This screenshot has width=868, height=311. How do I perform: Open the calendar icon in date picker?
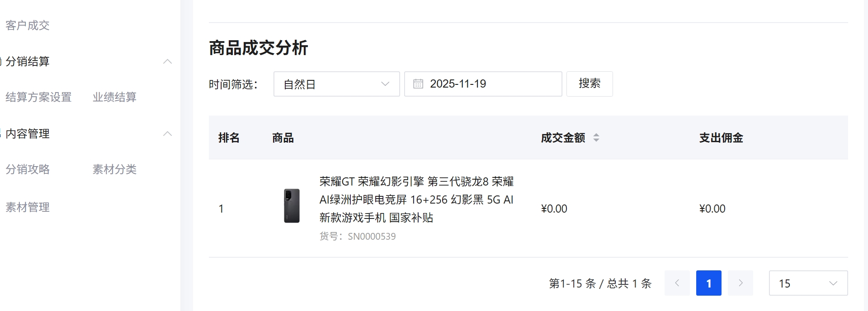tap(418, 84)
